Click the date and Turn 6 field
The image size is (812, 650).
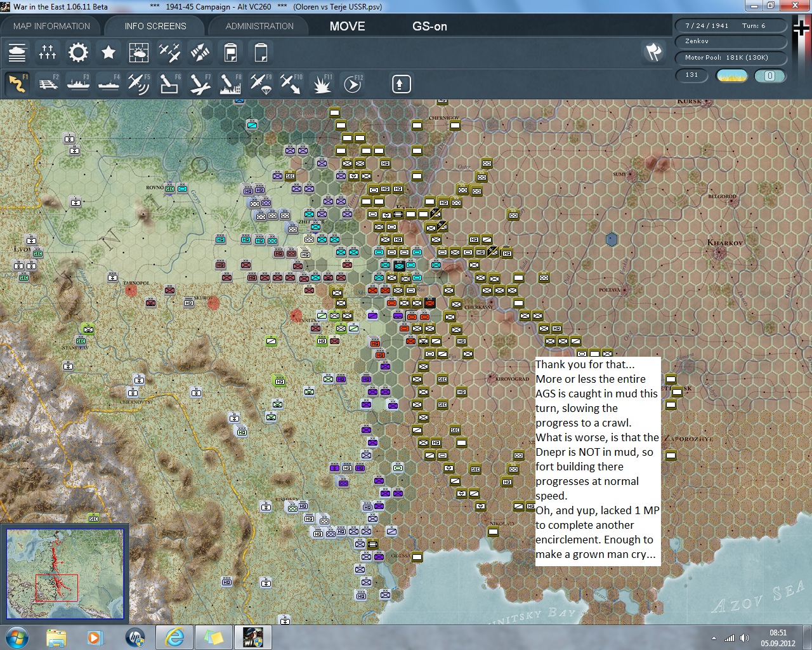pos(731,25)
